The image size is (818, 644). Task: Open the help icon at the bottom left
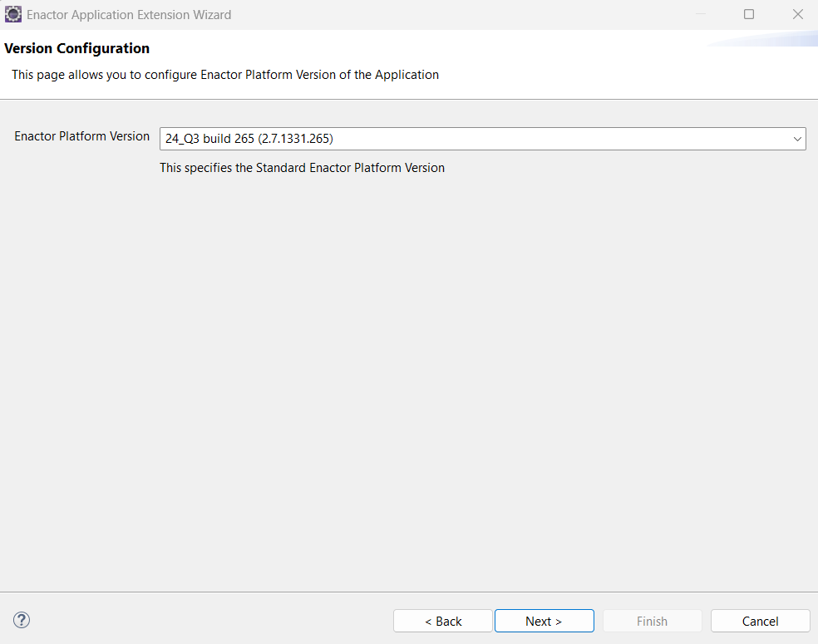coord(21,620)
